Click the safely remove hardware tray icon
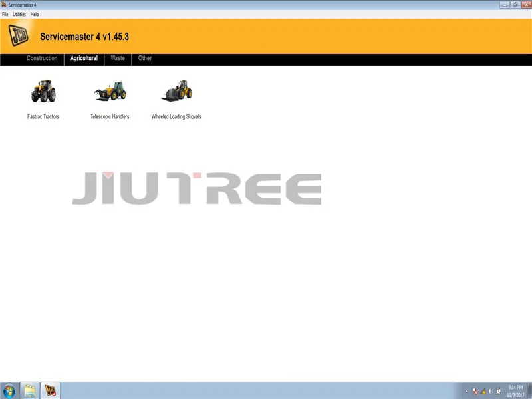Screen dimensions: 532x399 tap(498, 391)
